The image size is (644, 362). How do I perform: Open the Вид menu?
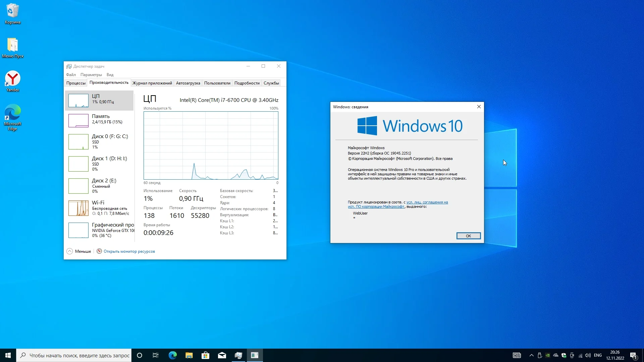point(110,75)
